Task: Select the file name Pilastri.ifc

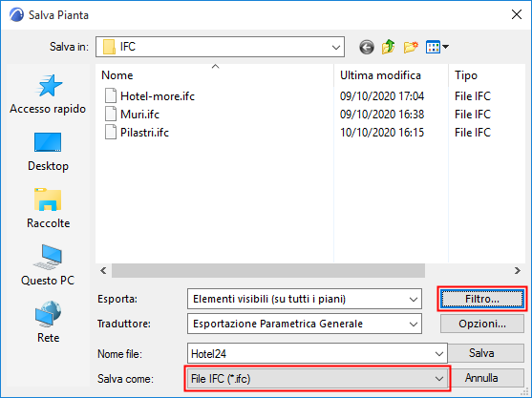Action: pos(144,133)
